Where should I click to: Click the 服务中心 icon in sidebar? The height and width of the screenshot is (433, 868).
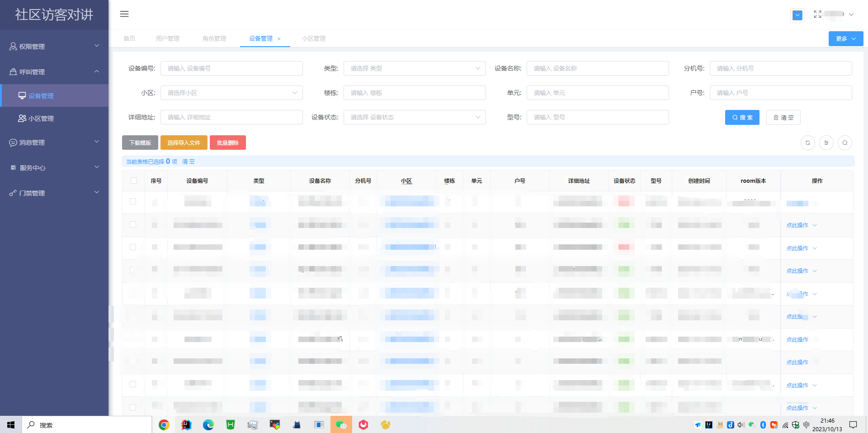[x=13, y=167]
